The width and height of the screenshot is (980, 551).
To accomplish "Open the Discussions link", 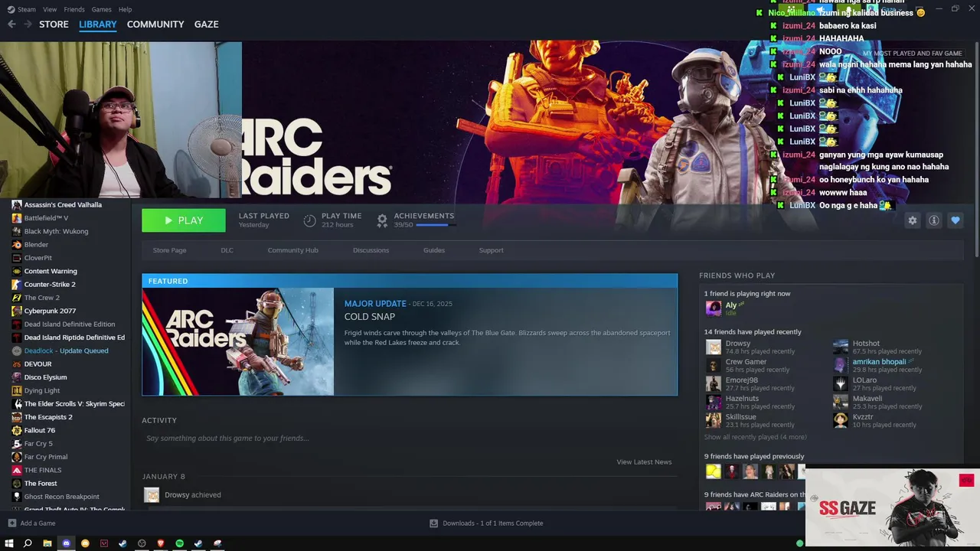I will click(371, 250).
